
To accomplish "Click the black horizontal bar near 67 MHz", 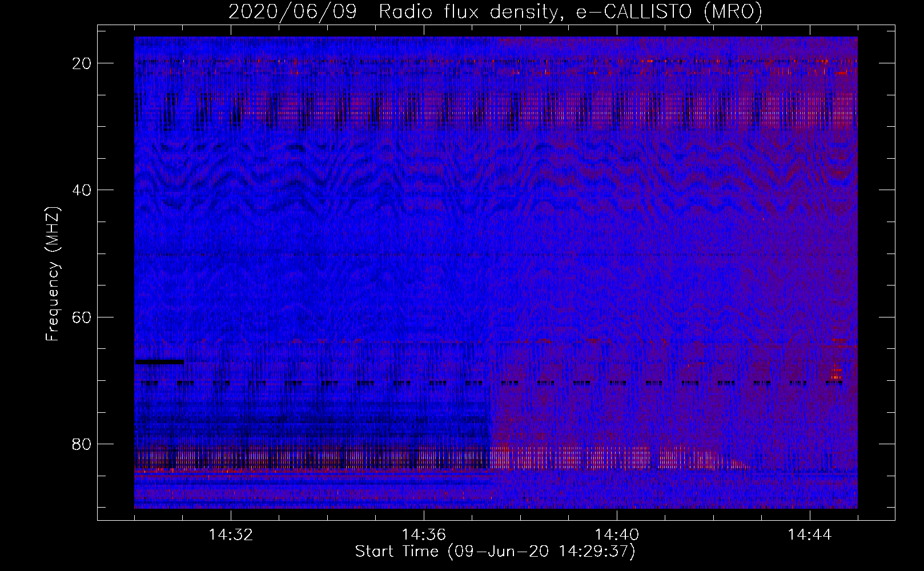I will pos(159,362).
